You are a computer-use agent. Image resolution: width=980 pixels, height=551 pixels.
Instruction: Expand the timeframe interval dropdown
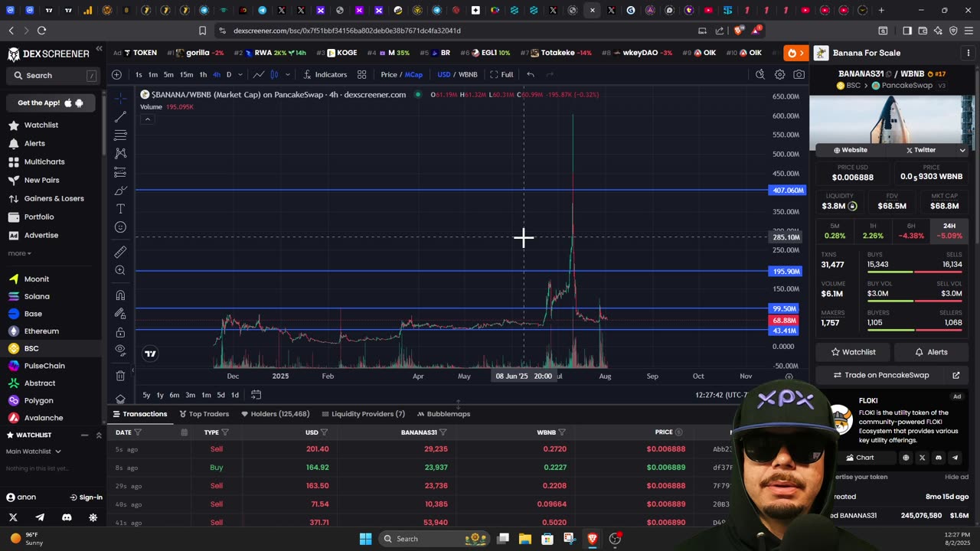pyautogui.click(x=240, y=74)
